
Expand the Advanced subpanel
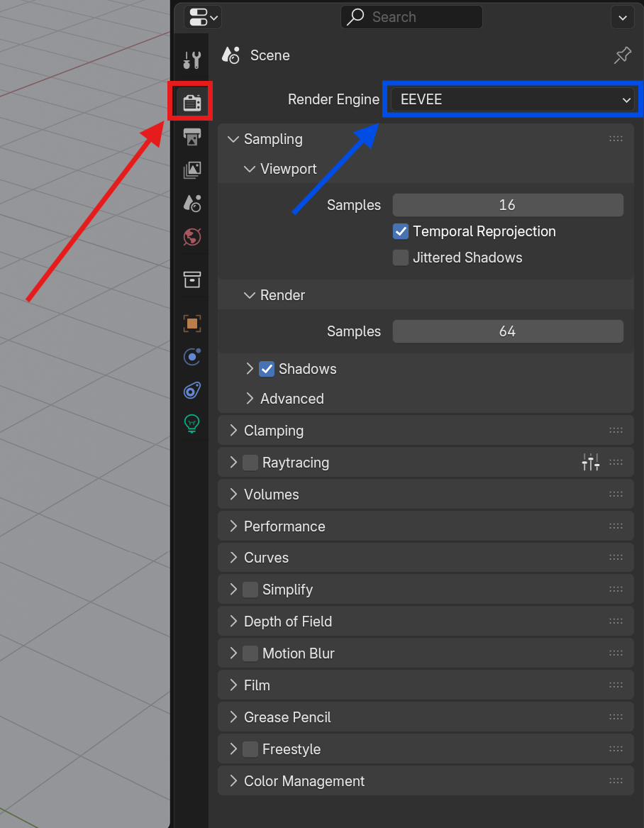(250, 399)
